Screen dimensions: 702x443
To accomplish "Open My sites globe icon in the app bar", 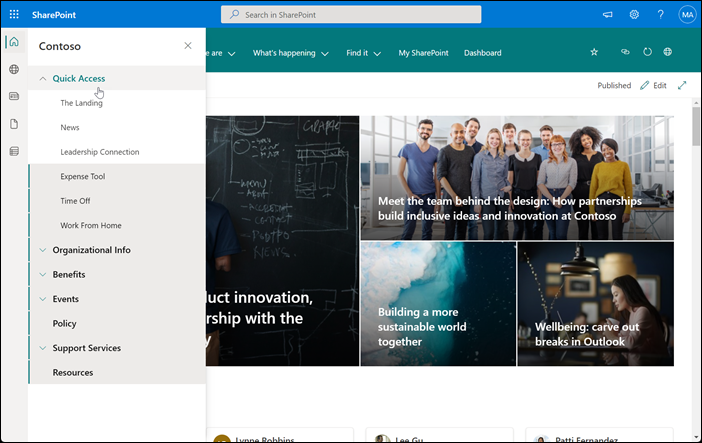I will (14, 69).
